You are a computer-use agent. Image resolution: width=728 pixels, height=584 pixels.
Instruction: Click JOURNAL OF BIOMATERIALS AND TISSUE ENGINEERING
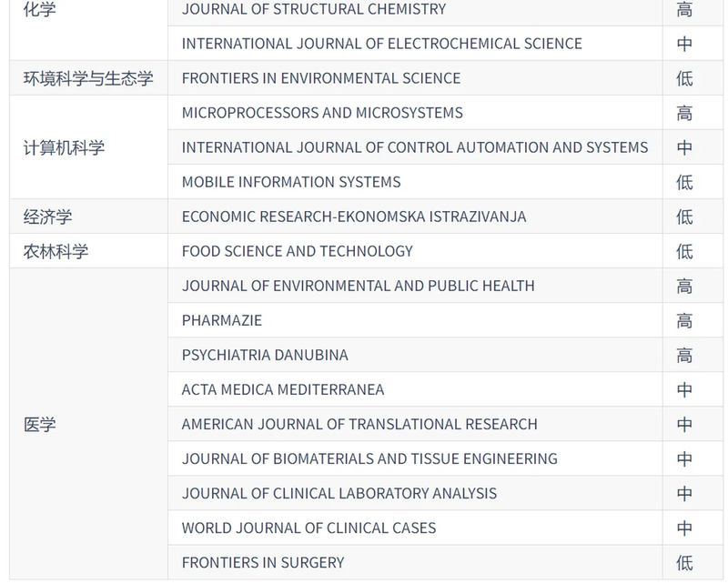click(369, 458)
